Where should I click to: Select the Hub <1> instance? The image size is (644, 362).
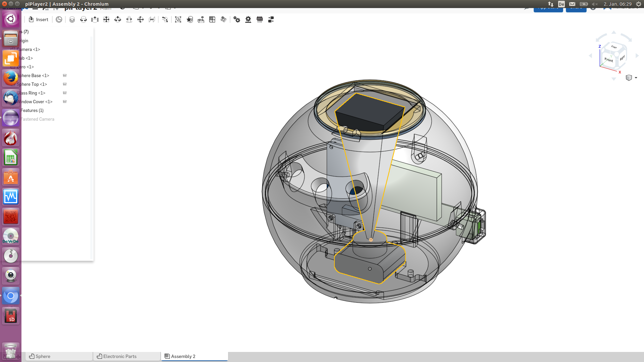pos(26,58)
